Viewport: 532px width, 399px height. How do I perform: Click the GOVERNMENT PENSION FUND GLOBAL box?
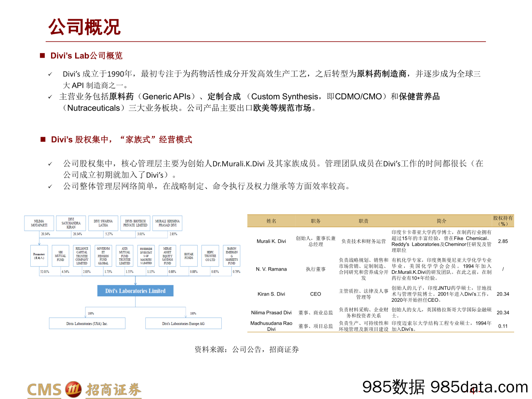(103, 256)
